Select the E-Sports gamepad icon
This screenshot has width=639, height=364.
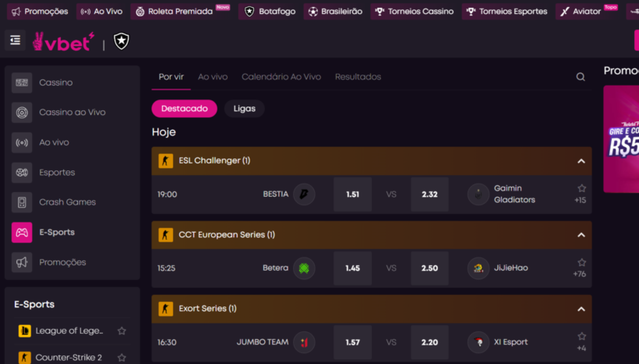[22, 232]
